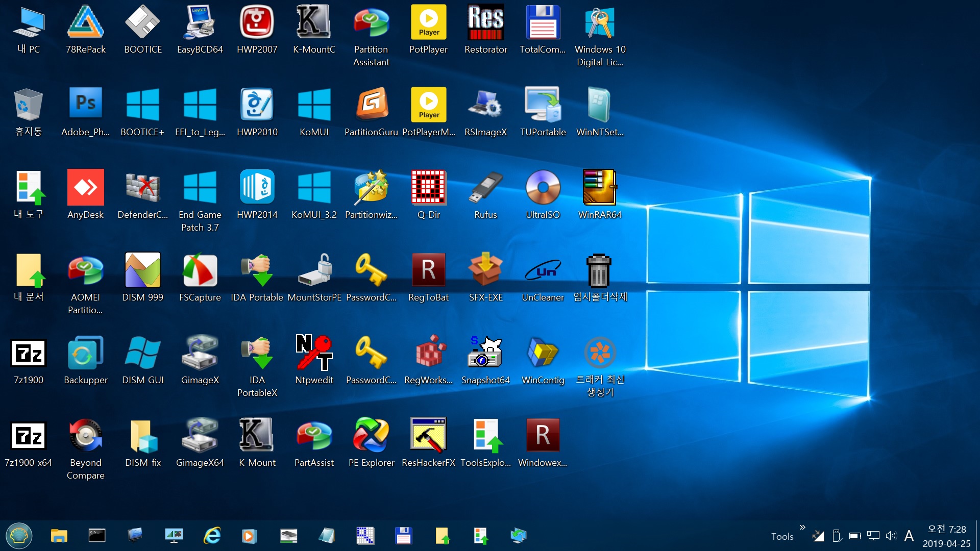The image size is (980, 551).
Task: Expand the Tools toolbar chevron
Action: [x=802, y=527]
